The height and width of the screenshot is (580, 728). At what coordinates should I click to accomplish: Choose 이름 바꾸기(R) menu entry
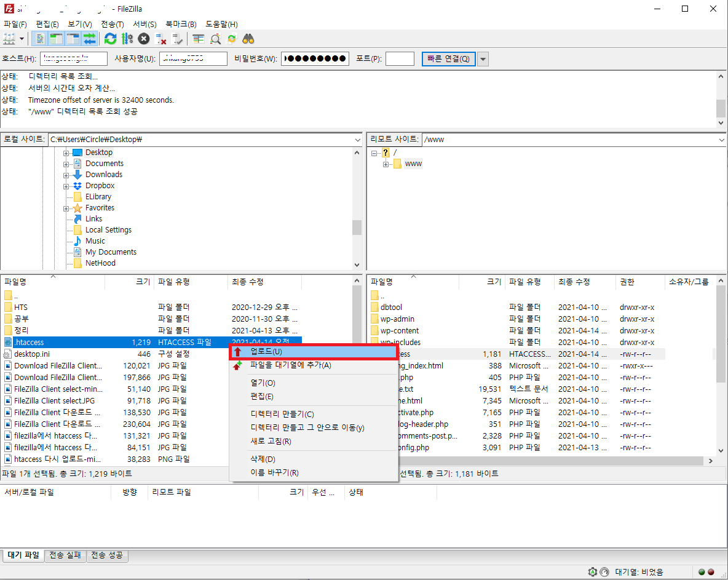click(314, 473)
